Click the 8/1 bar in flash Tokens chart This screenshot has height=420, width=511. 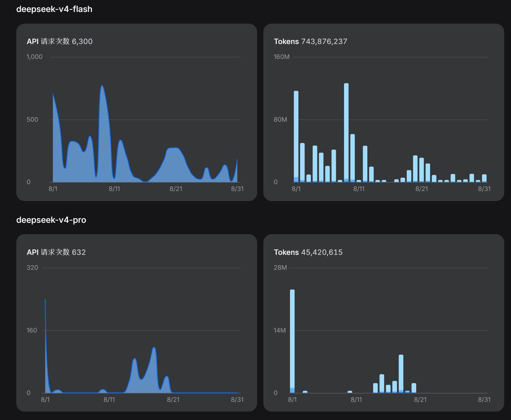pos(296,136)
